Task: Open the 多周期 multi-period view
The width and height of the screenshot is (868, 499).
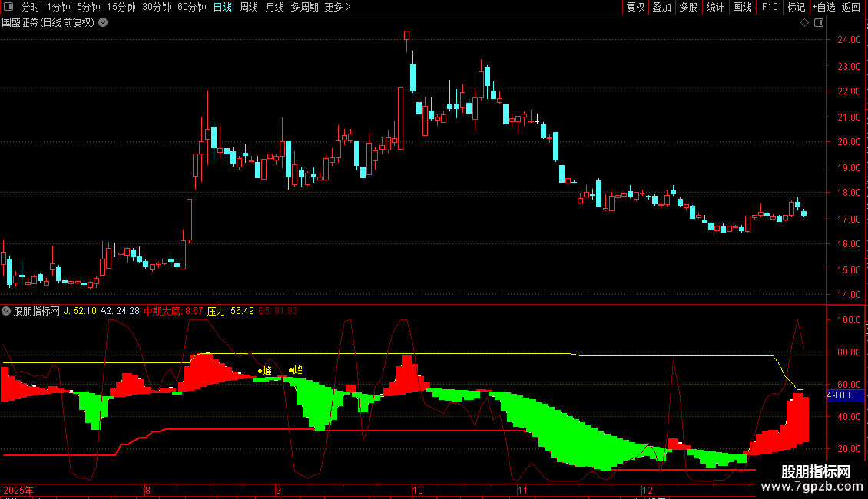Action: [x=304, y=7]
